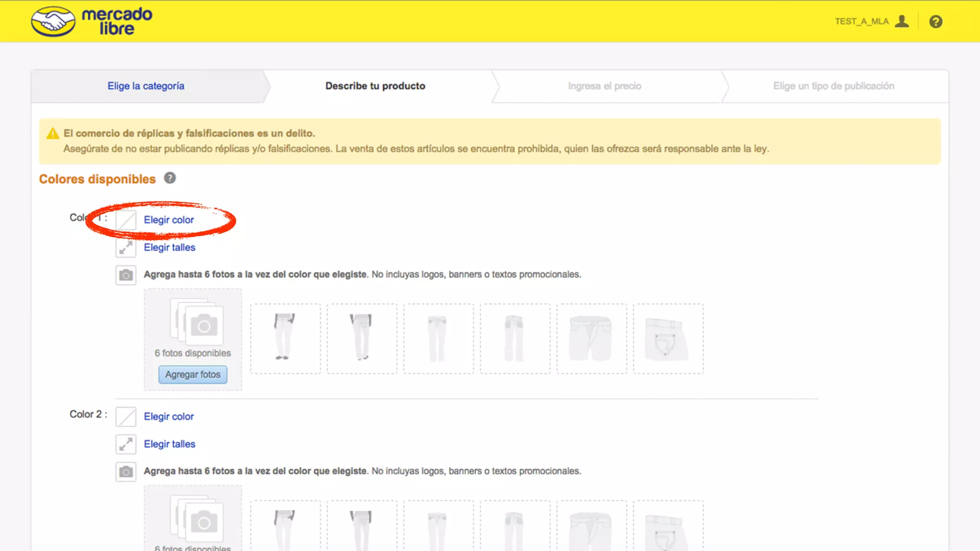Screen dimensions: 980x551
Task: Click the empty color swatch for Color 2
Action: point(126,417)
